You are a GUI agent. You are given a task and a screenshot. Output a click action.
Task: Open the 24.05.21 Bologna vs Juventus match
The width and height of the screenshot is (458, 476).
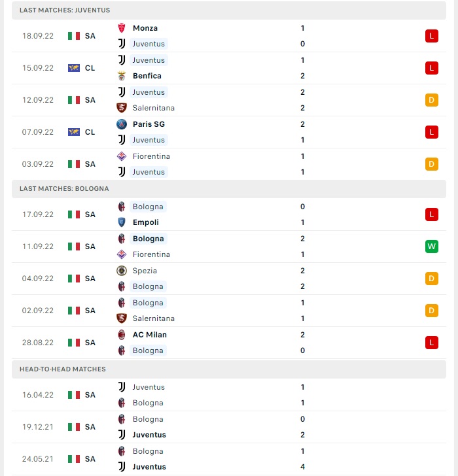pos(229,459)
